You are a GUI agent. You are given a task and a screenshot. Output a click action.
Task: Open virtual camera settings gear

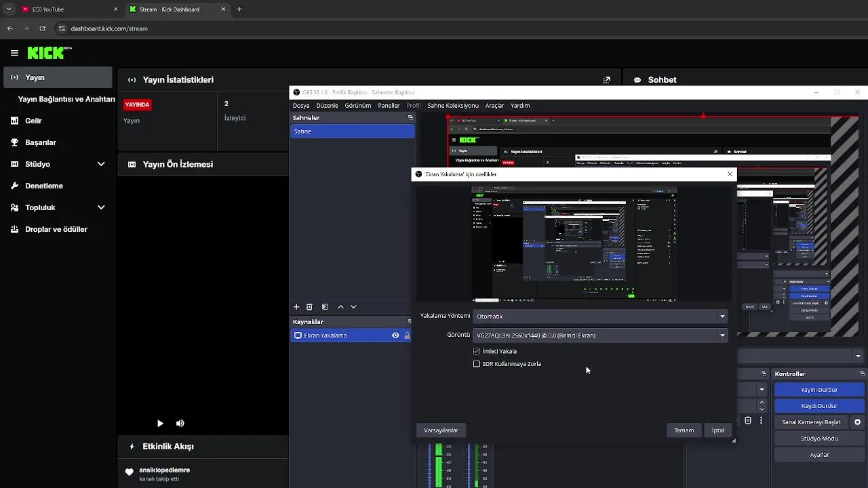tap(858, 422)
